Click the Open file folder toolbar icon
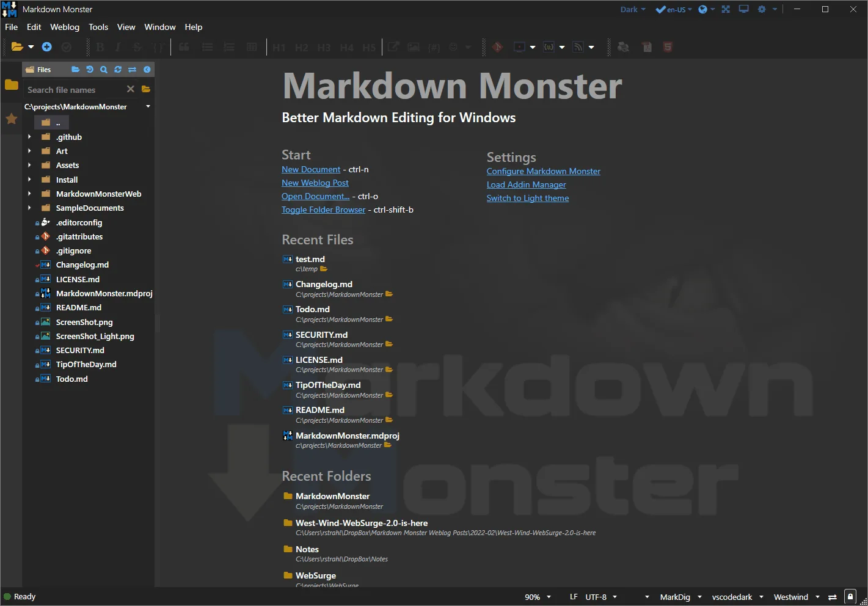 pos(17,47)
